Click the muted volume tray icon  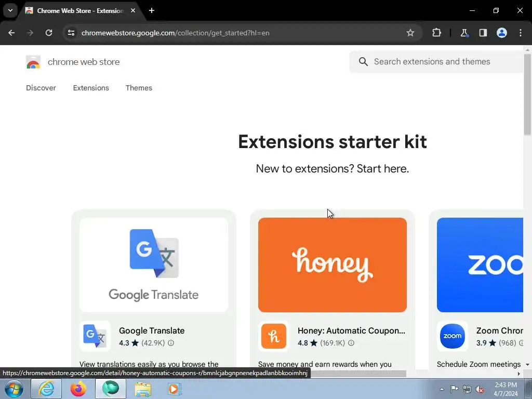480,390
